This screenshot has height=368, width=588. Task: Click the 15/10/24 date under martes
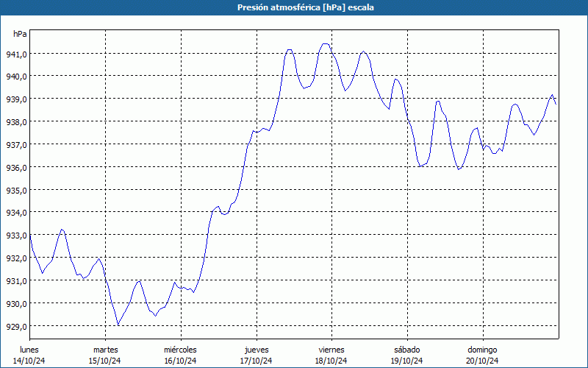tap(104, 361)
